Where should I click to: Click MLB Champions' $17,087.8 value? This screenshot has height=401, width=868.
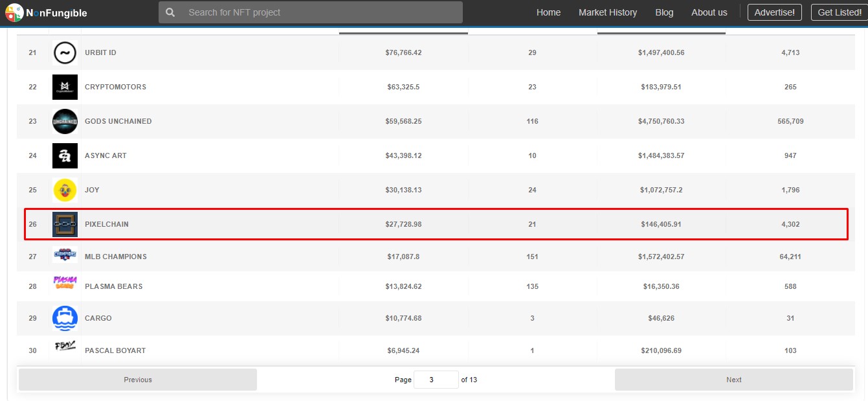point(403,257)
